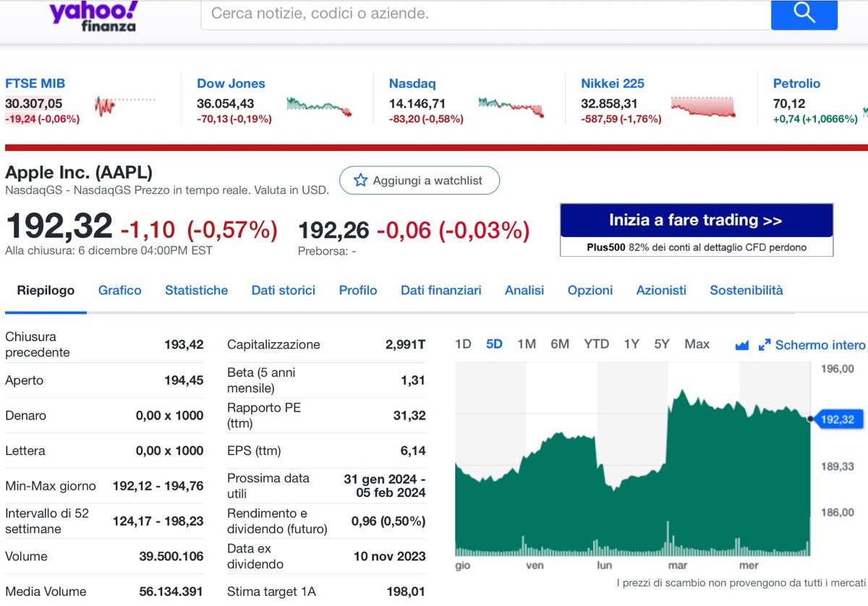Open the FTSE MIB index link
Screen dimensions: 868x606
(35, 84)
